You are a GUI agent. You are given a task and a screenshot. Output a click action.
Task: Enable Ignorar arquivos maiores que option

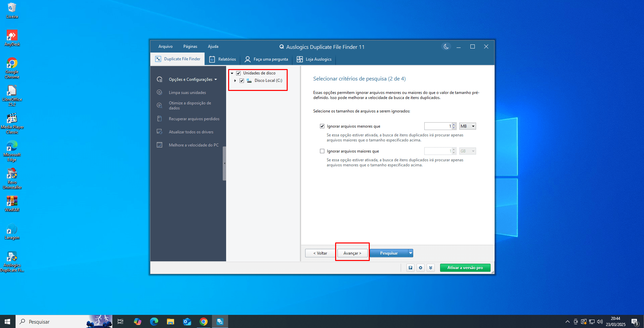(322, 151)
